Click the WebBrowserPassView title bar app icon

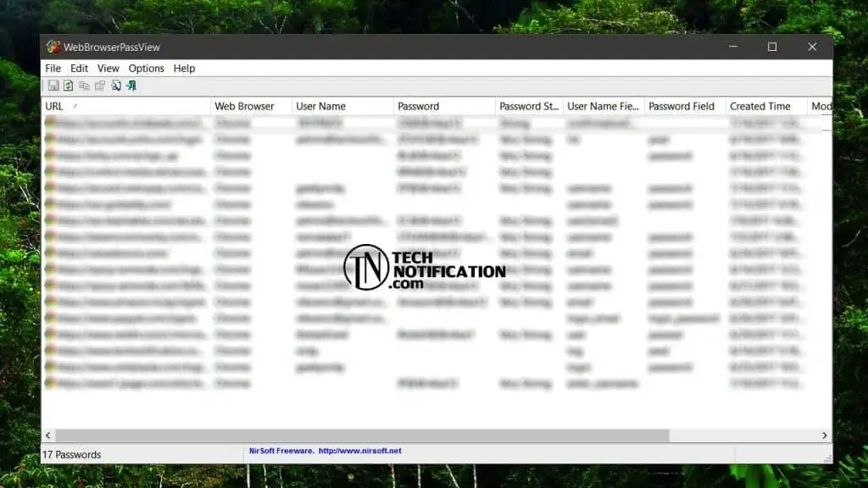53,47
